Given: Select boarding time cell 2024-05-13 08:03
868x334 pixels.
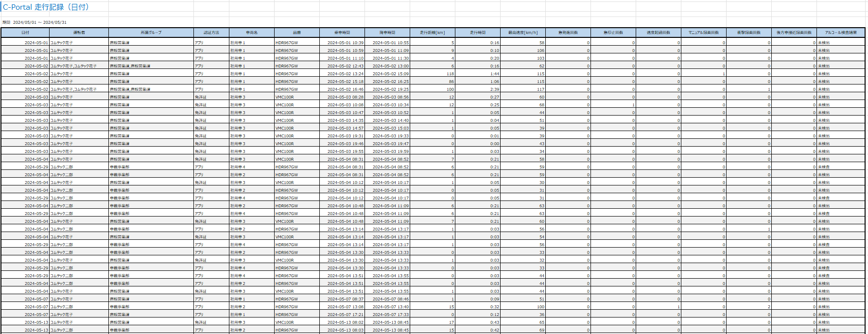Looking at the screenshot, I should [342, 330].
